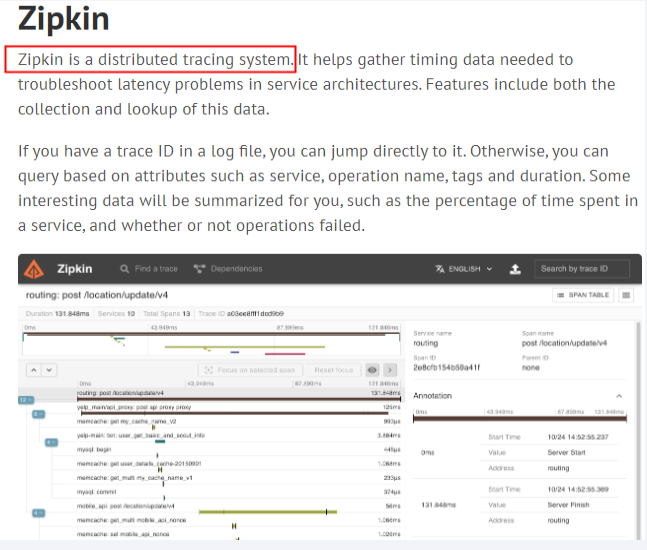Select the mysql: begin span

(x=238, y=452)
